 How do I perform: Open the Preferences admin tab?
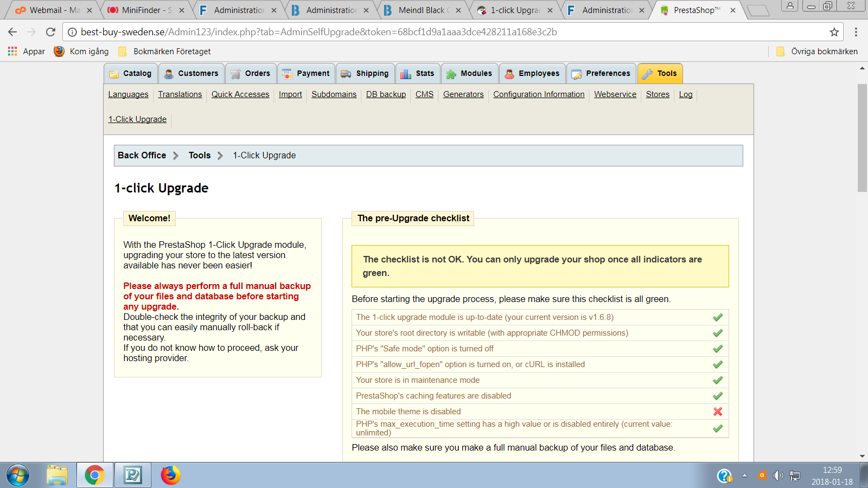pos(601,74)
